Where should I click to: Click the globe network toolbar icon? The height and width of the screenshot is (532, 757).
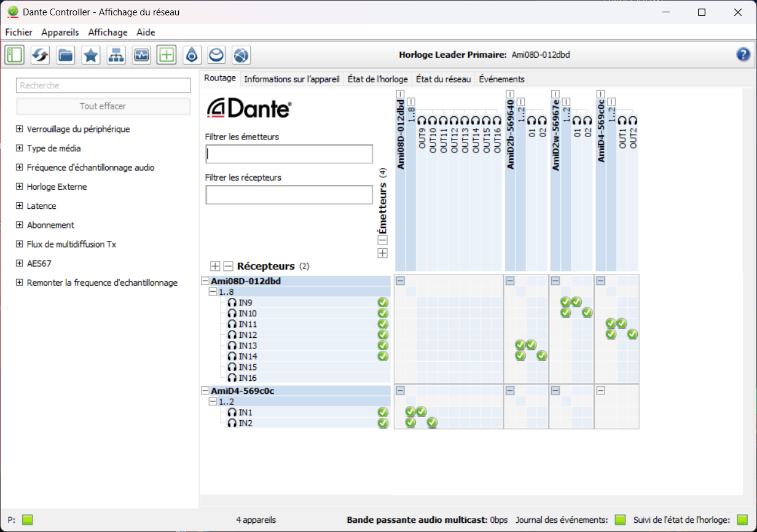click(x=241, y=55)
